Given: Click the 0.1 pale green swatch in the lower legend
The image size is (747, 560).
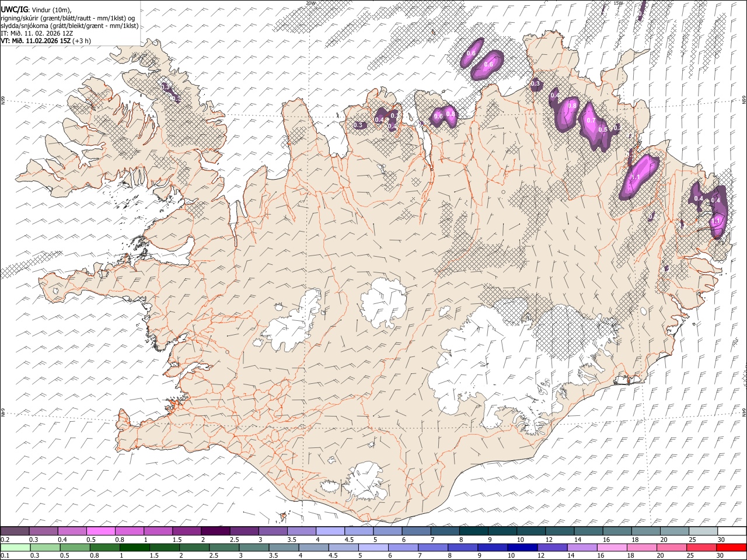Looking at the screenshot, I should tap(16, 547).
